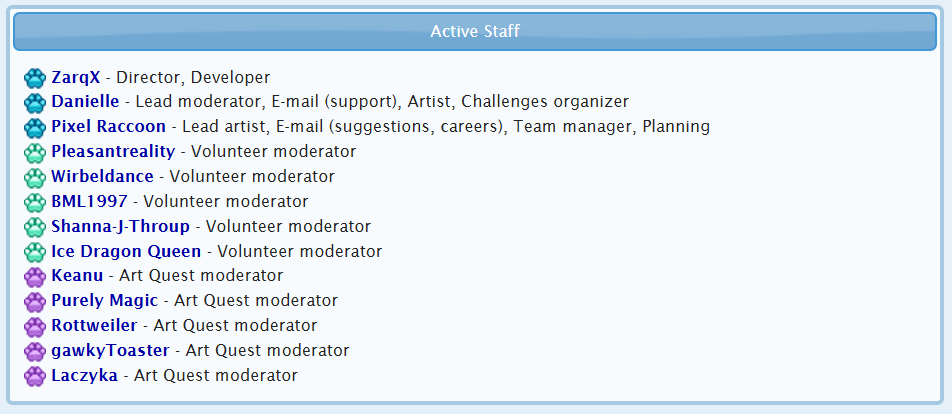Open the Ice Dragon Queen profile link

coord(126,251)
